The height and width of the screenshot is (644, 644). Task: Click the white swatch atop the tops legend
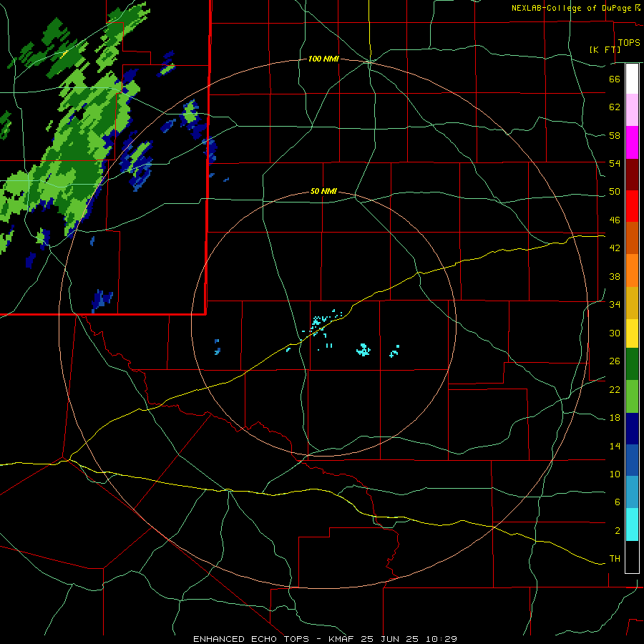coord(632,79)
